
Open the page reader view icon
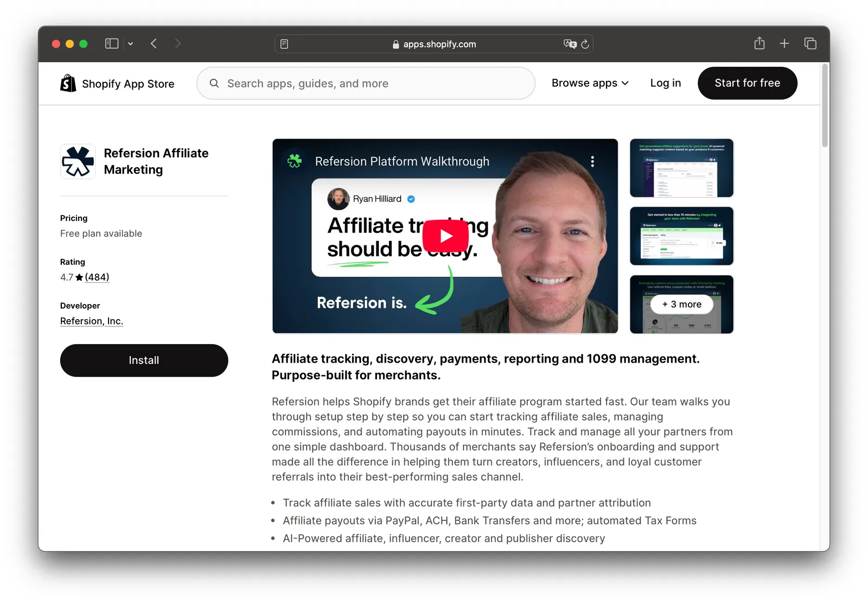click(x=284, y=44)
